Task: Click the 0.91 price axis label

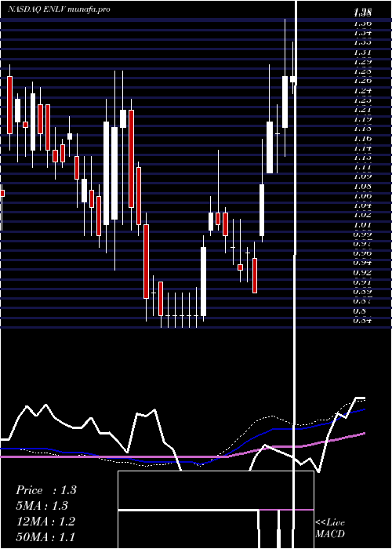Action: [x=362, y=282]
